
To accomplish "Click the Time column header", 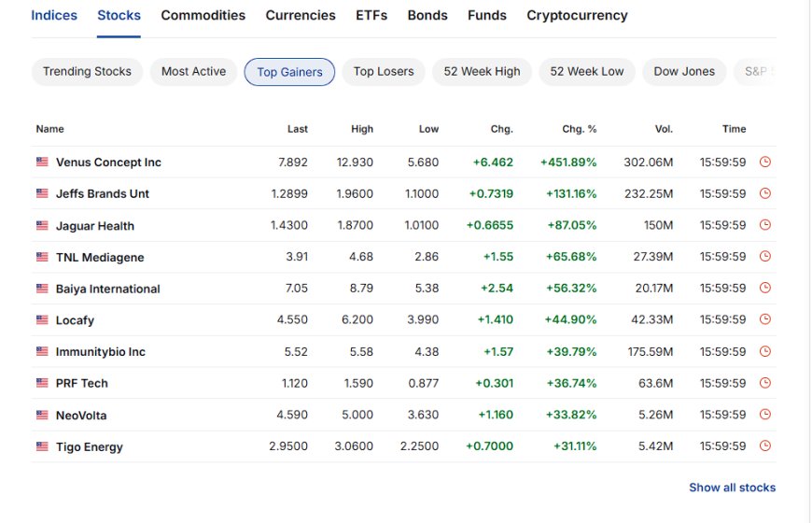I will [x=735, y=129].
